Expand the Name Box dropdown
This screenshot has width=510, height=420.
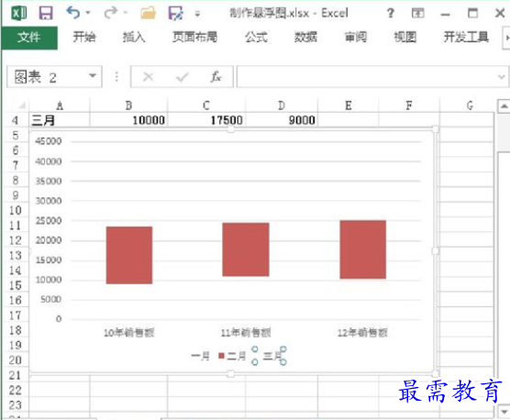pos(93,76)
